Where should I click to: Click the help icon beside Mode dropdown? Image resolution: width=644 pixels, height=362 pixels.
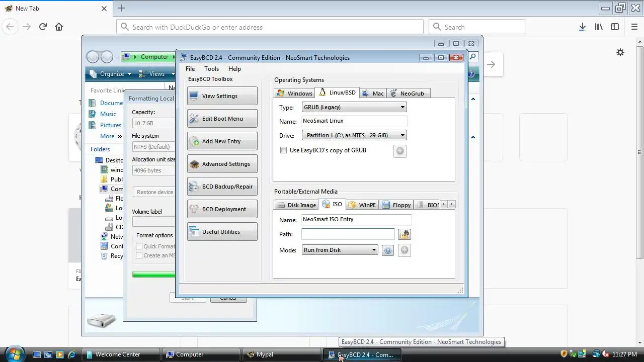pos(387,250)
